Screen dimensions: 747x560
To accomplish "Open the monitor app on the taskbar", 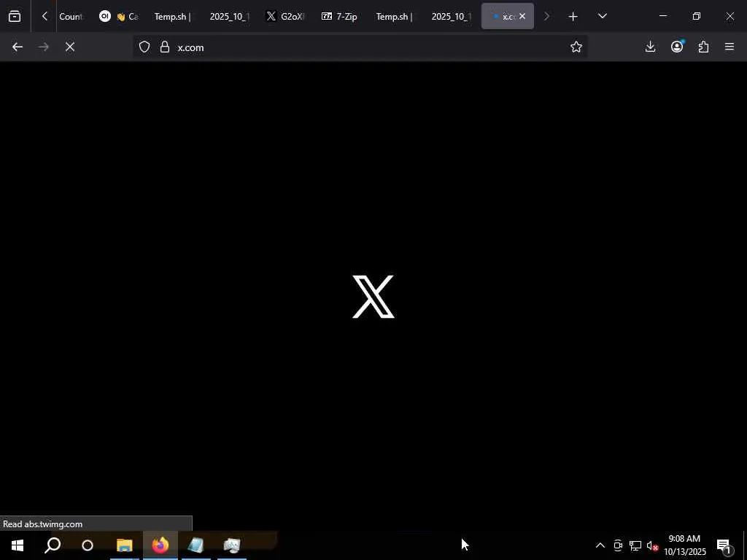I will (x=231, y=545).
